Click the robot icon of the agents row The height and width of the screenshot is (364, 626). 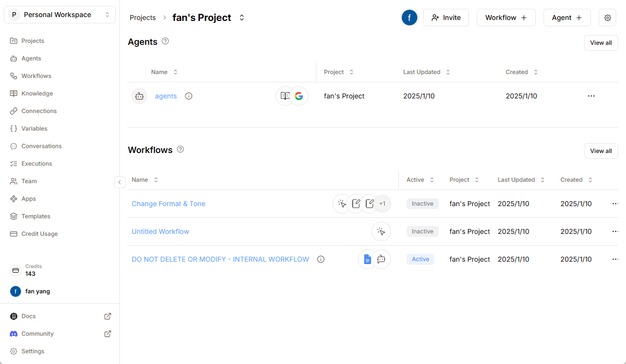(x=139, y=96)
